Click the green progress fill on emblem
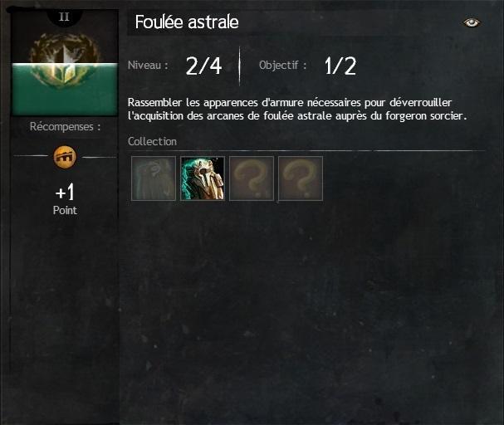Screen dimensions: 504x425 click(x=65, y=89)
